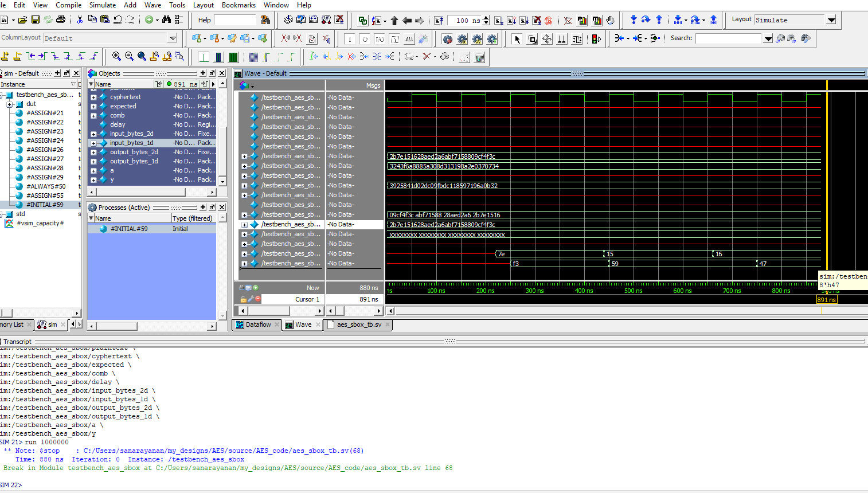Select the arrow pointer Select Mode tool

(517, 39)
